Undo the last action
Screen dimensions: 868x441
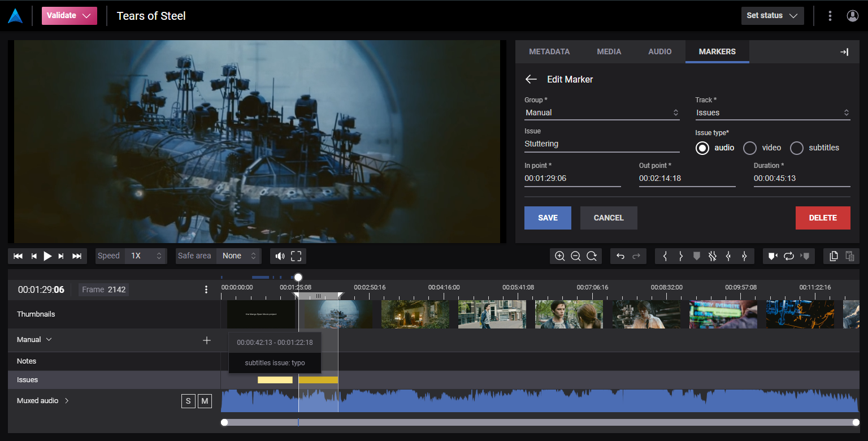(x=620, y=256)
